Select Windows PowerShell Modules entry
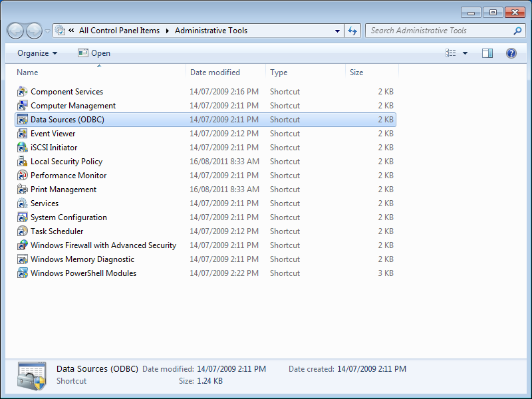This screenshot has height=399, width=532. point(83,273)
